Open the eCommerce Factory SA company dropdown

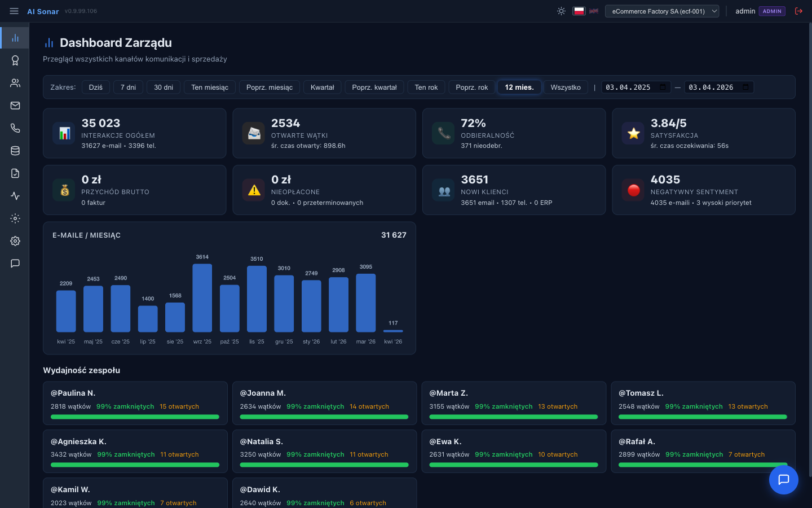(662, 11)
